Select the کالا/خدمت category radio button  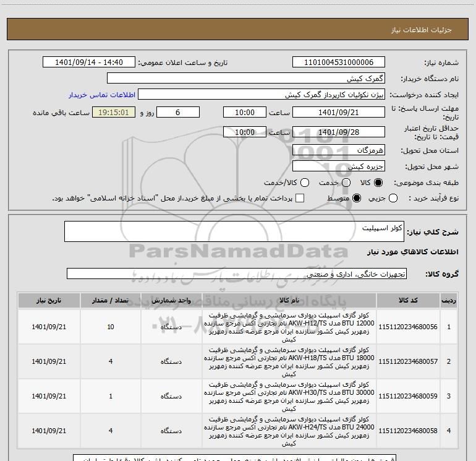pyautogui.click(x=305, y=183)
